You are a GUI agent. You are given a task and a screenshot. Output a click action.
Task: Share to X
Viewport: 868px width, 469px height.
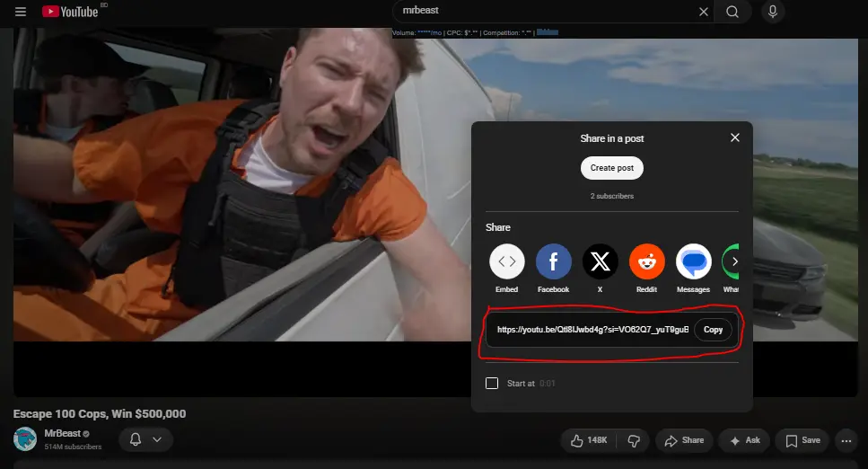[601, 269]
